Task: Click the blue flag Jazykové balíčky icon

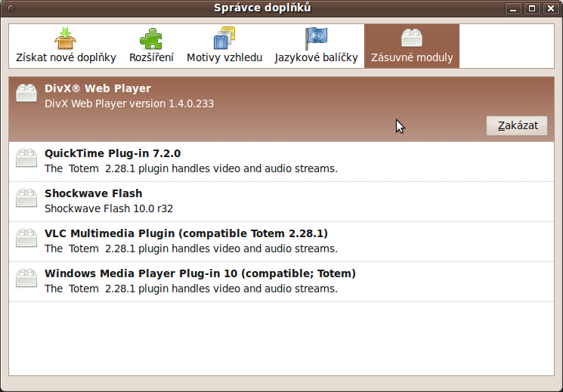Action: click(316, 39)
